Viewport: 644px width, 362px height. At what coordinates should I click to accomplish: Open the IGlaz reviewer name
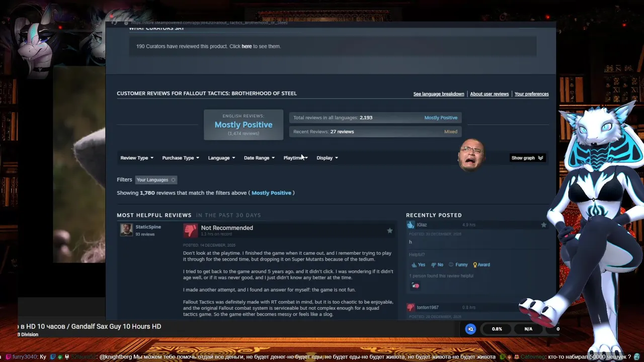pos(422,225)
